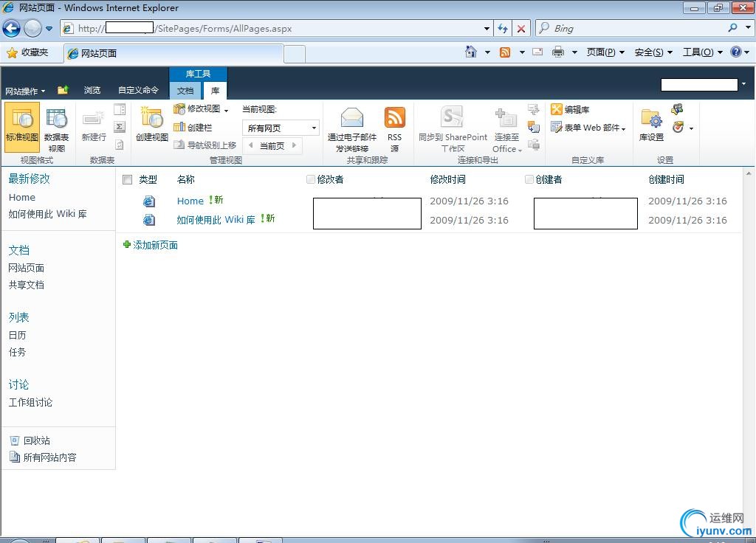Click the IE Home toolbar icon
The height and width of the screenshot is (543, 756).
[x=470, y=52]
